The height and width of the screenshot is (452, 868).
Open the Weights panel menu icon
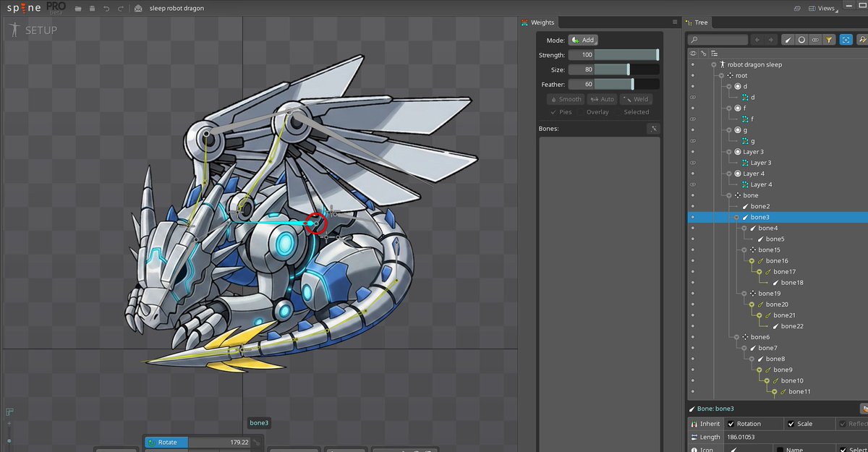coord(675,22)
